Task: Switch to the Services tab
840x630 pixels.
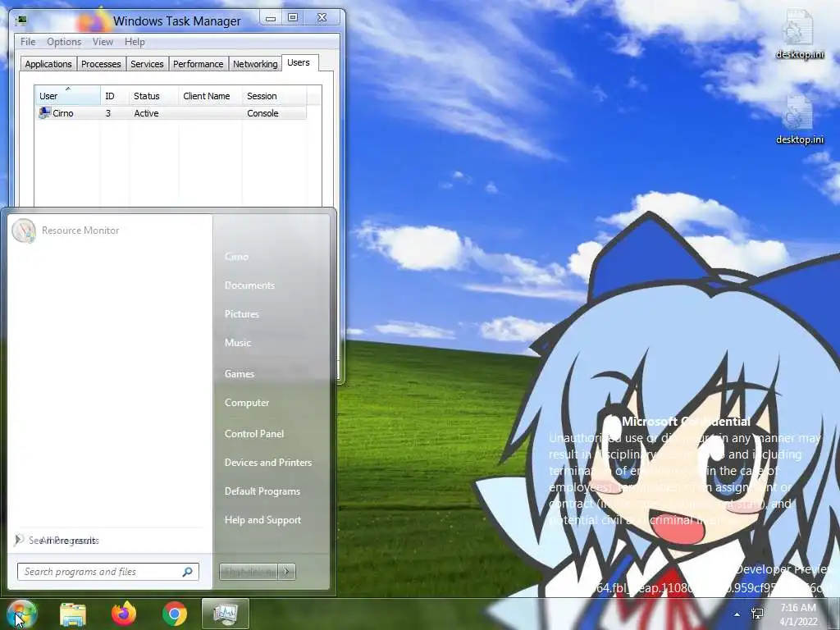Action: 147,64
